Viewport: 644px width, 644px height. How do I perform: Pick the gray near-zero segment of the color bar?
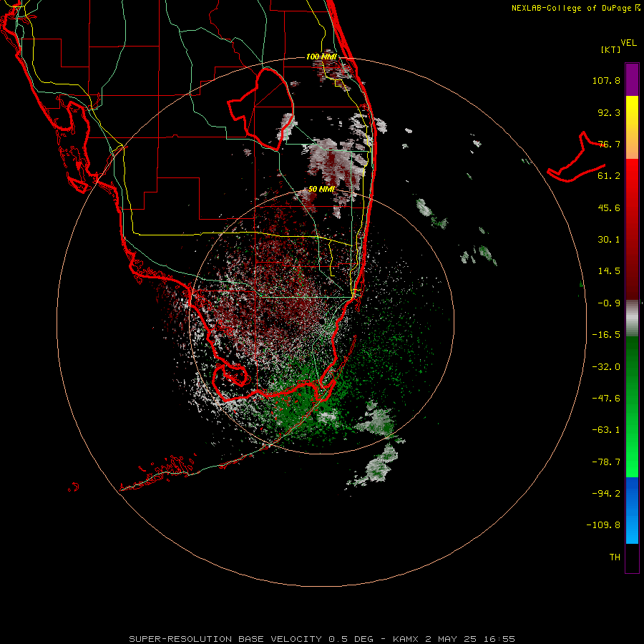632,318
